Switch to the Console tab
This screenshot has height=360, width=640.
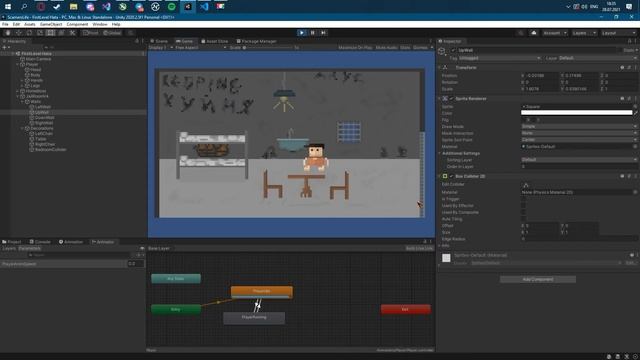(x=40, y=242)
